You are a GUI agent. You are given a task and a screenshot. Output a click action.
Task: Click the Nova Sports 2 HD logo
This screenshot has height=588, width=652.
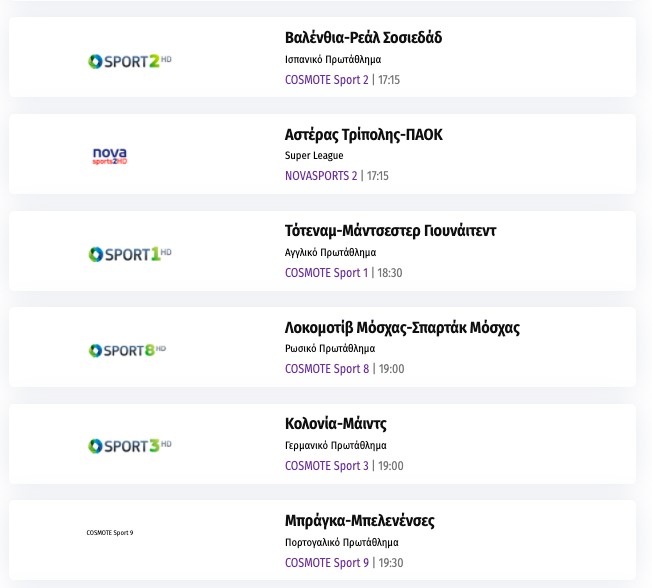pyautogui.click(x=110, y=156)
